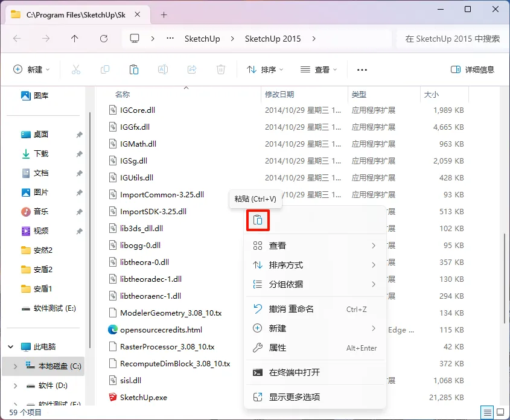Expand chevron between SketchUp and SketchUp 2015
This screenshot has width=510, height=420.
coord(232,39)
